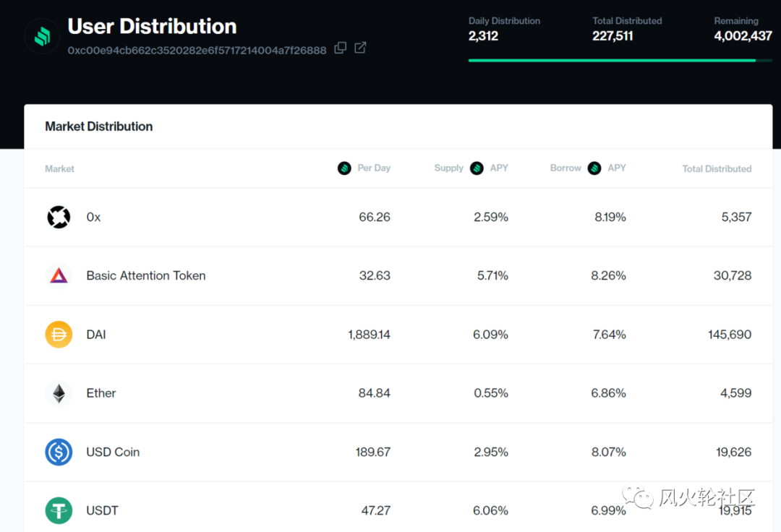The height and width of the screenshot is (532, 781).
Task: Click the User Distribution page title
Action: (x=152, y=26)
